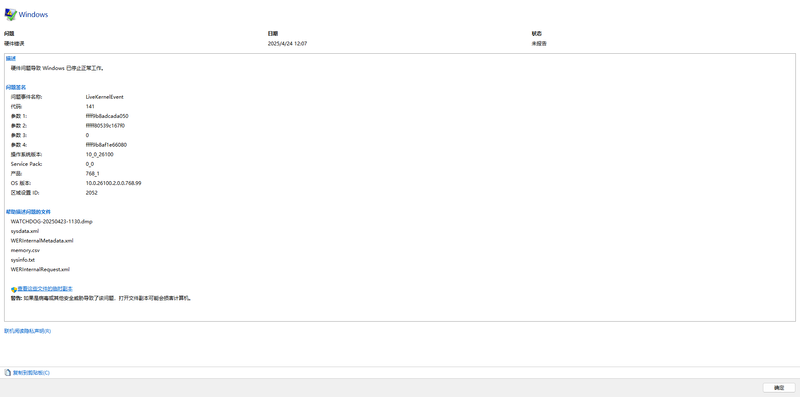The image size is (800, 397).
Task: Click the 2025/4/24 12:07 date value
Action: pos(287,43)
